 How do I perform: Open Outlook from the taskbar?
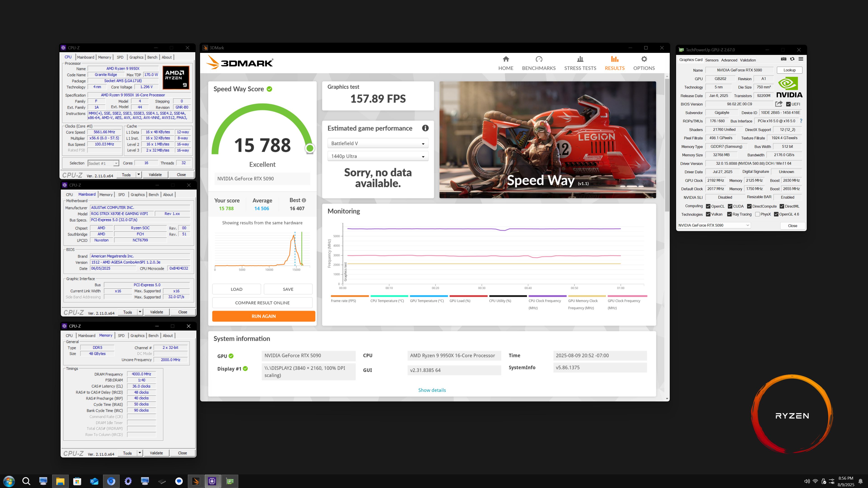pos(94,481)
